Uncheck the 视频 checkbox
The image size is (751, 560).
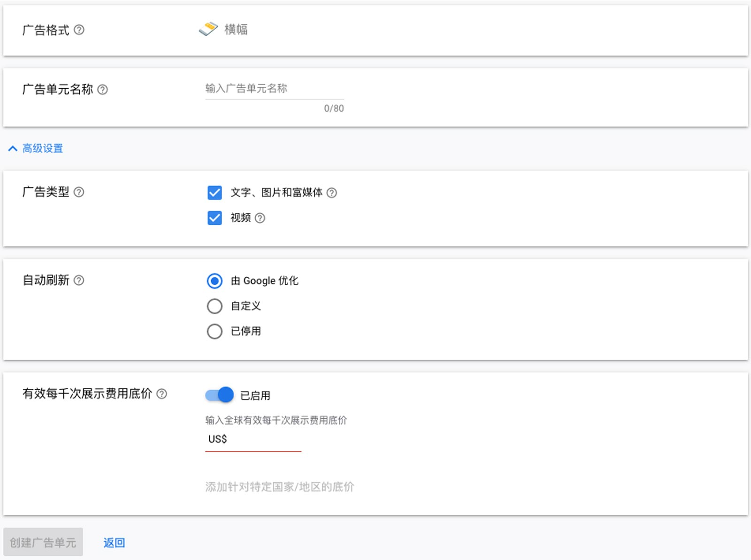click(215, 218)
